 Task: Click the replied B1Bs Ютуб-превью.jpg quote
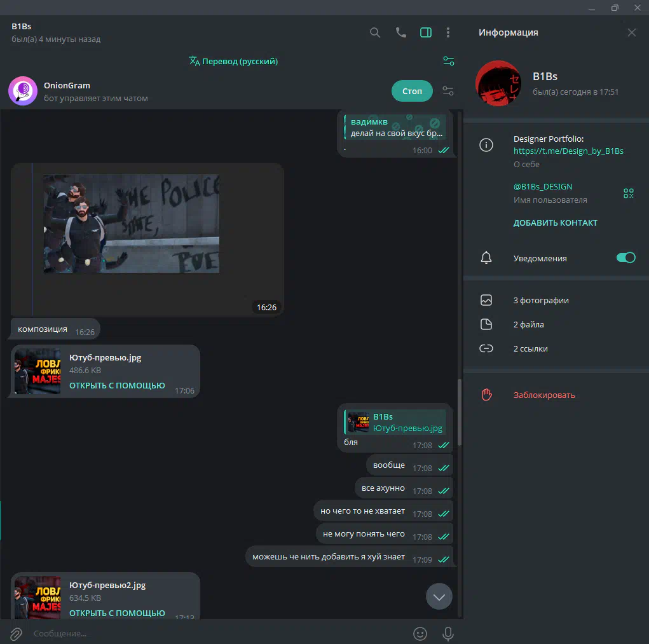(395, 422)
